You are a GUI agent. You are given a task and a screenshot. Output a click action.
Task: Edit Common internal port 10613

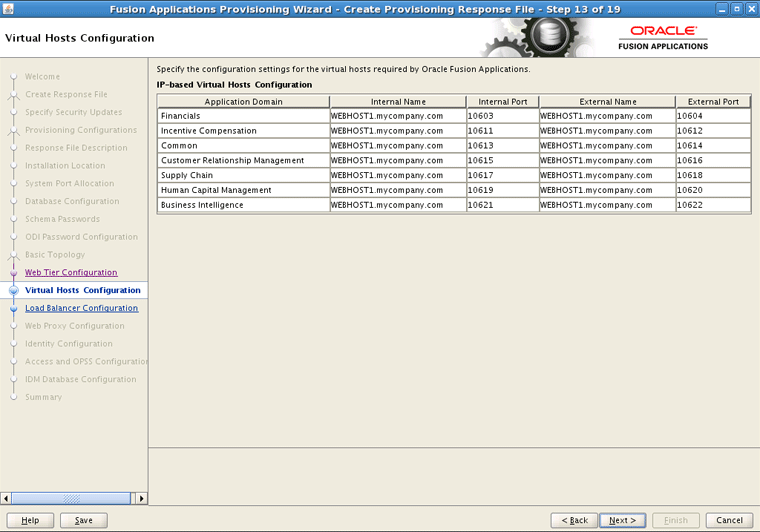point(503,145)
